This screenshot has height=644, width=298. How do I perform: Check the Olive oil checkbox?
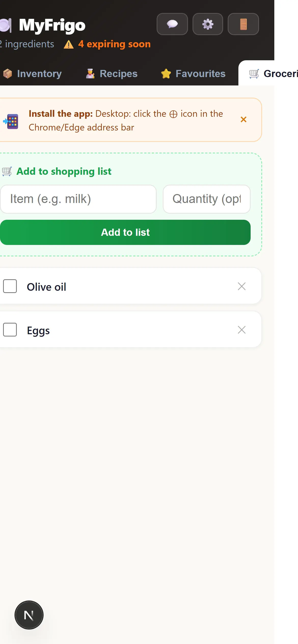pos(10,286)
